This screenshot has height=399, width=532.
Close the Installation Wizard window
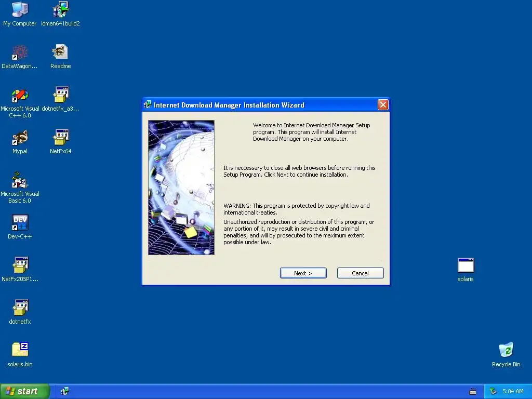click(x=383, y=105)
